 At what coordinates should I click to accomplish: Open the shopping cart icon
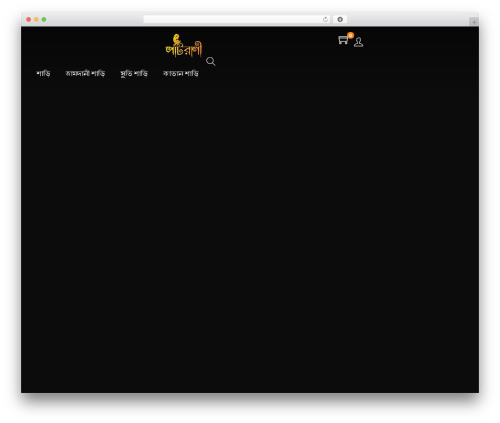(x=343, y=40)
